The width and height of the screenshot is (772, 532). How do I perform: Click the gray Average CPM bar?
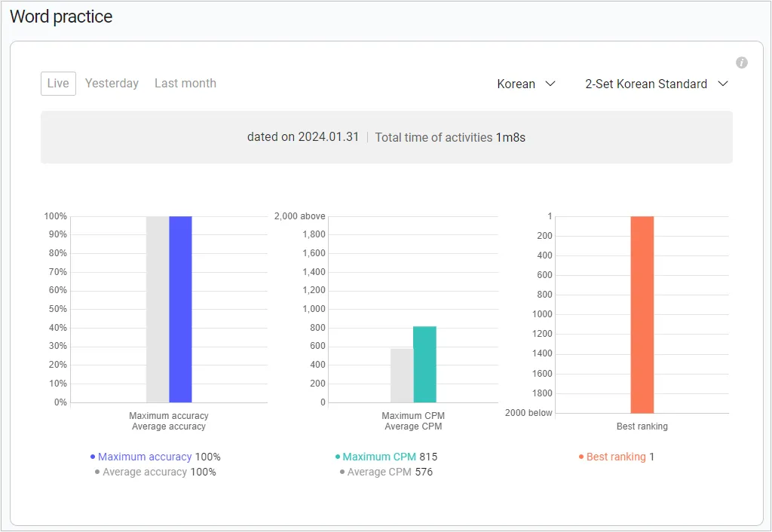(402, 375)
